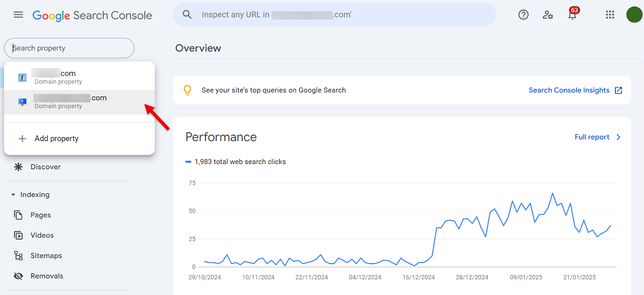The height and width of the screenshot is (295, 644).
Task: Open the green account avatar
Action: [x=634, y=15]
